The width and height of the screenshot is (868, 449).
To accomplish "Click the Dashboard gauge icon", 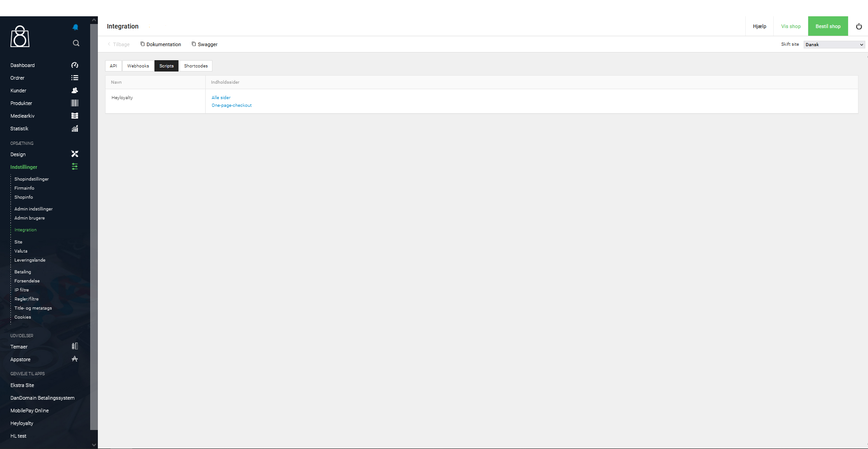I will coord(75,65).
